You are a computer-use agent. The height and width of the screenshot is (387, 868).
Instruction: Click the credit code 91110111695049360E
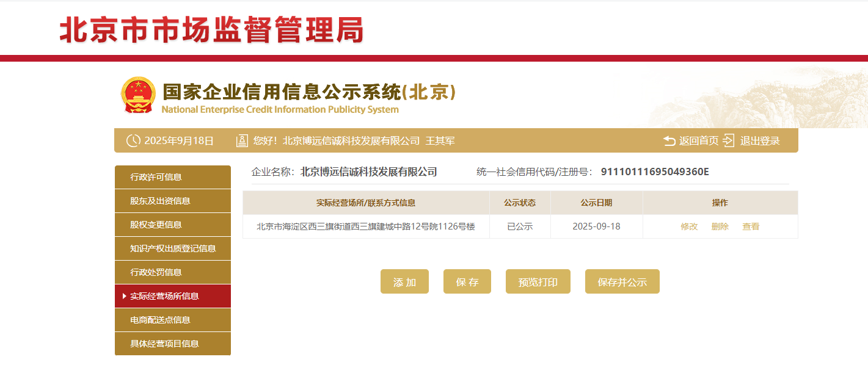pyautogui.click(x=655, y=172)
